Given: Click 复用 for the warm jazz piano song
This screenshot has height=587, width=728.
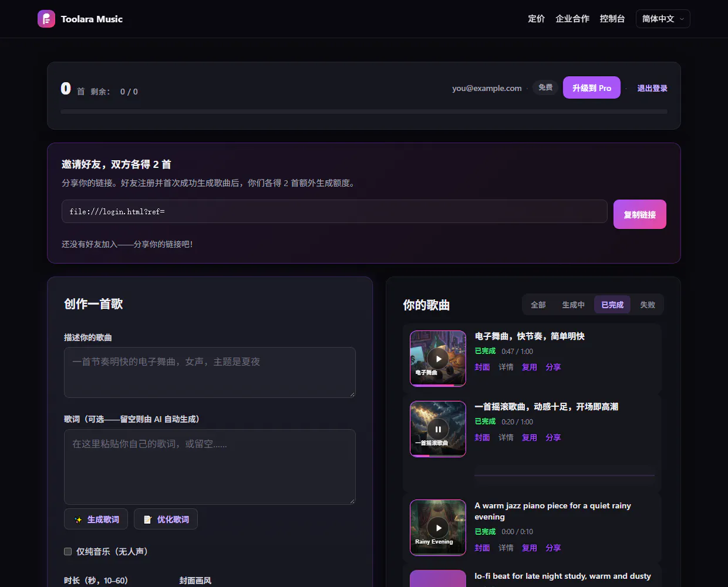Looking at the screenshot, I should click(x=530, y=548).
